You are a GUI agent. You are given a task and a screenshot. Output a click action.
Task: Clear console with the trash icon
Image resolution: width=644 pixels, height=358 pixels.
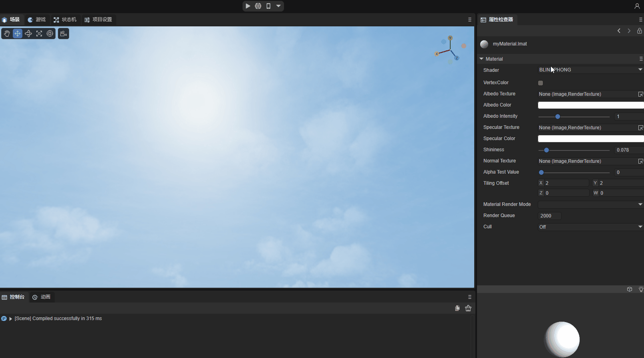coord(468,308)
